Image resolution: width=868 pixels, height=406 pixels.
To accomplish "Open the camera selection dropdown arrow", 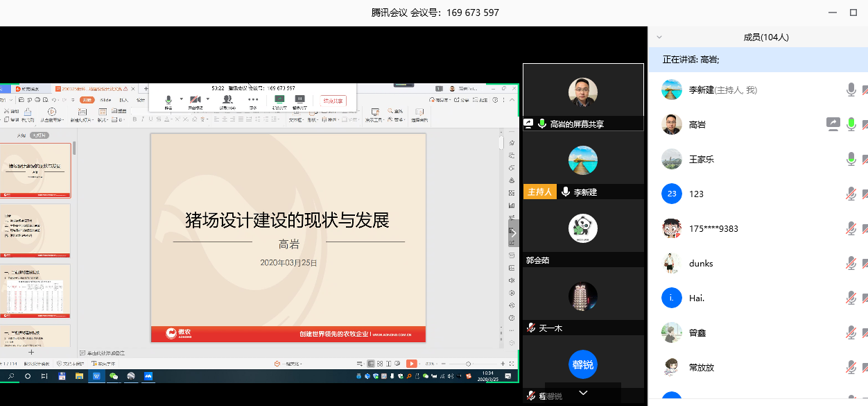I will coord(208,98).
